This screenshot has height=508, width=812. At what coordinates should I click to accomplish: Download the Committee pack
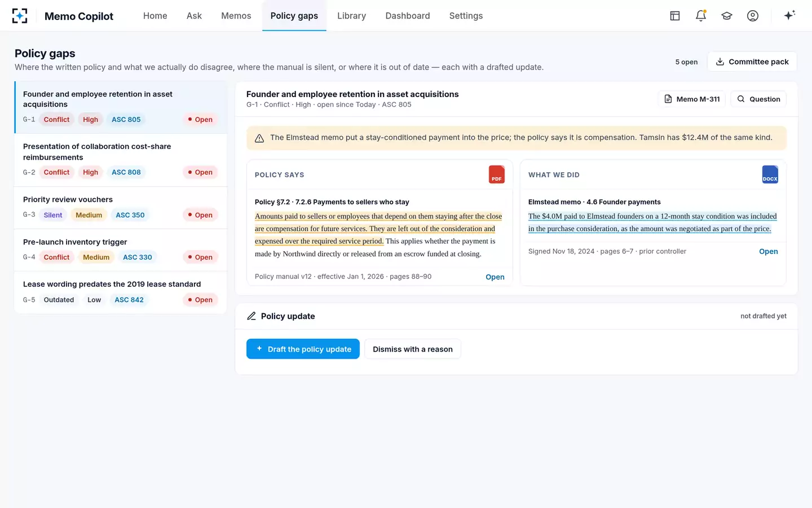[752, 62]
